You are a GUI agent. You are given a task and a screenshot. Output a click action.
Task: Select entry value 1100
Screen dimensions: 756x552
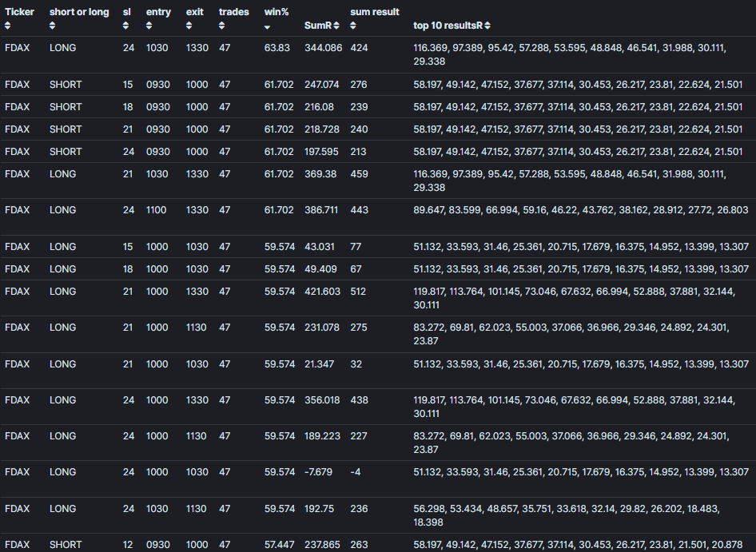pyautogui.click(x=156, y=210)
